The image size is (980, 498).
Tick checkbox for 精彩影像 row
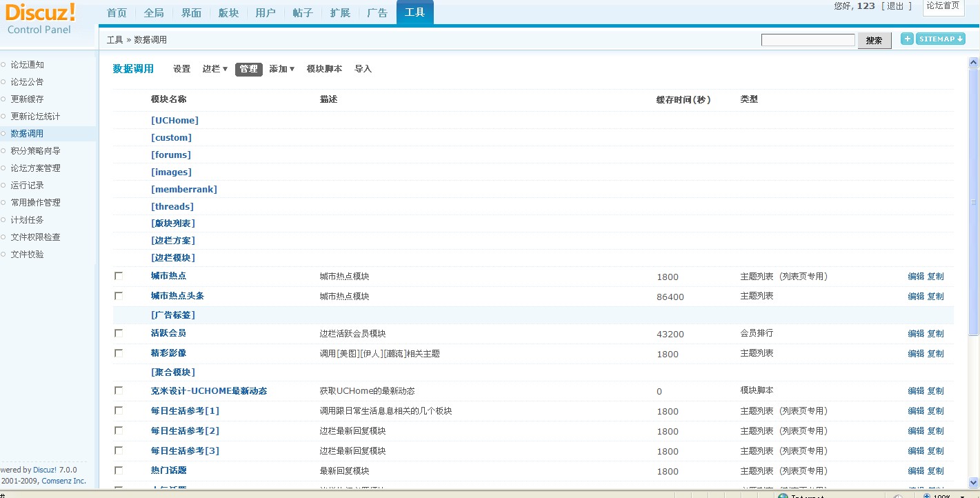click(119, 353)
